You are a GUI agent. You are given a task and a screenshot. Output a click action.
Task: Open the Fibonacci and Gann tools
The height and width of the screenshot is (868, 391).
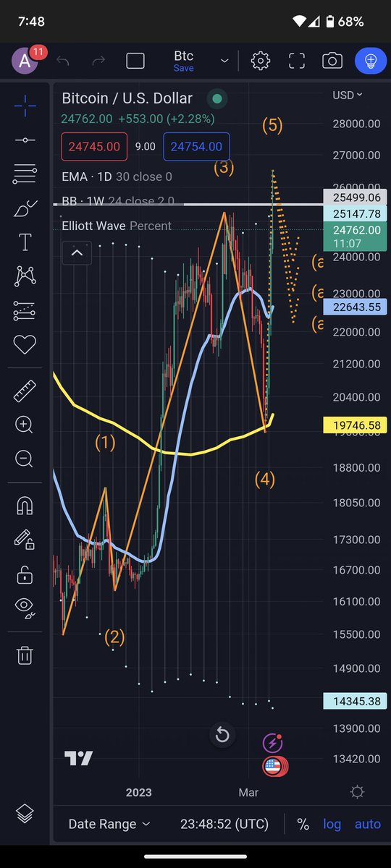point(25,174)
